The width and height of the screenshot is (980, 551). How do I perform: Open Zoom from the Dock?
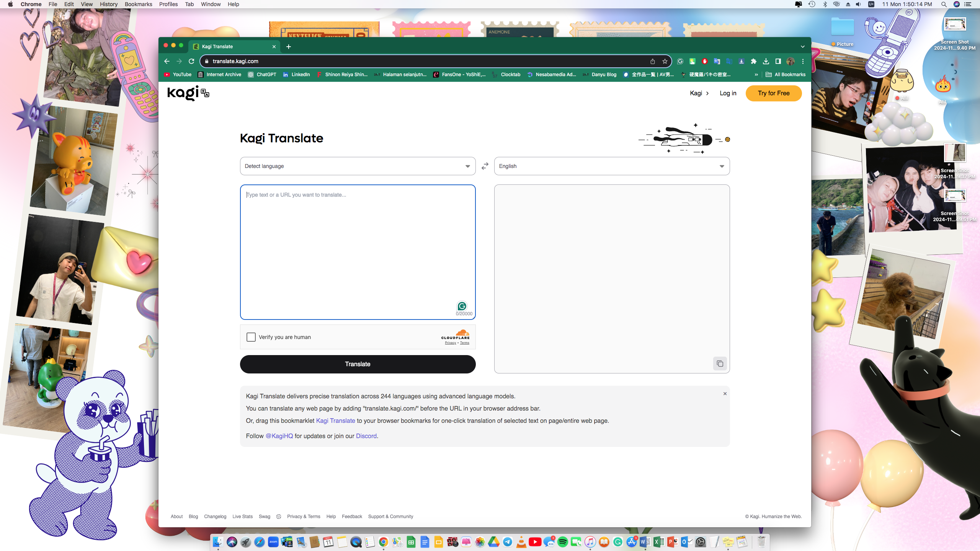coord(273,542)
